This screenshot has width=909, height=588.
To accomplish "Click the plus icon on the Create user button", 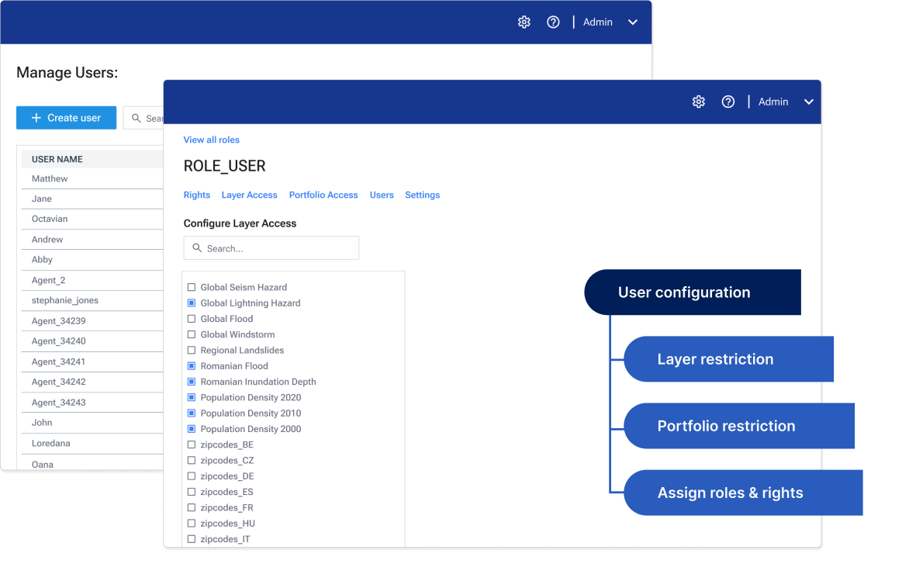I will 35,117.
